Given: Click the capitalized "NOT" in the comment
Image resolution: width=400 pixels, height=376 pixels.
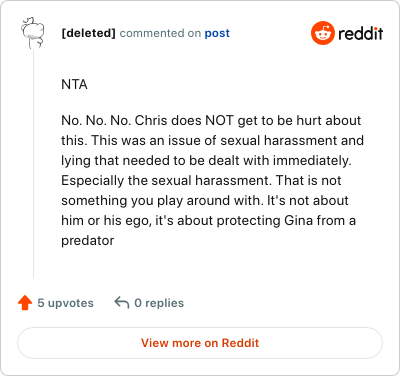Looking at the screenshot, I should [219, 120].
